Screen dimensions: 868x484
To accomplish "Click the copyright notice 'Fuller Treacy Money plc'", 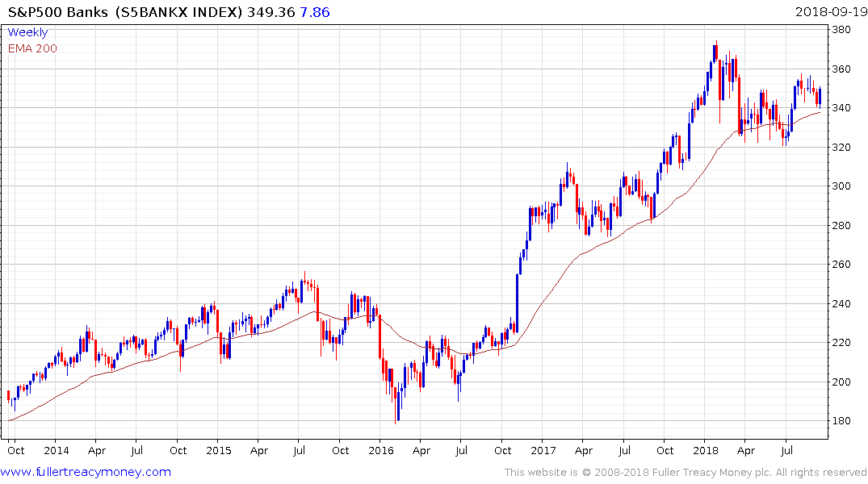I will pyautogui.click(x=711, y=473).
